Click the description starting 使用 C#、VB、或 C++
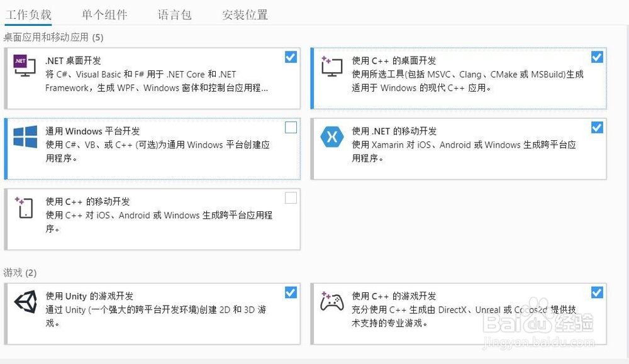This screenshot has height=364, width=629. click(x=157, y=152)
